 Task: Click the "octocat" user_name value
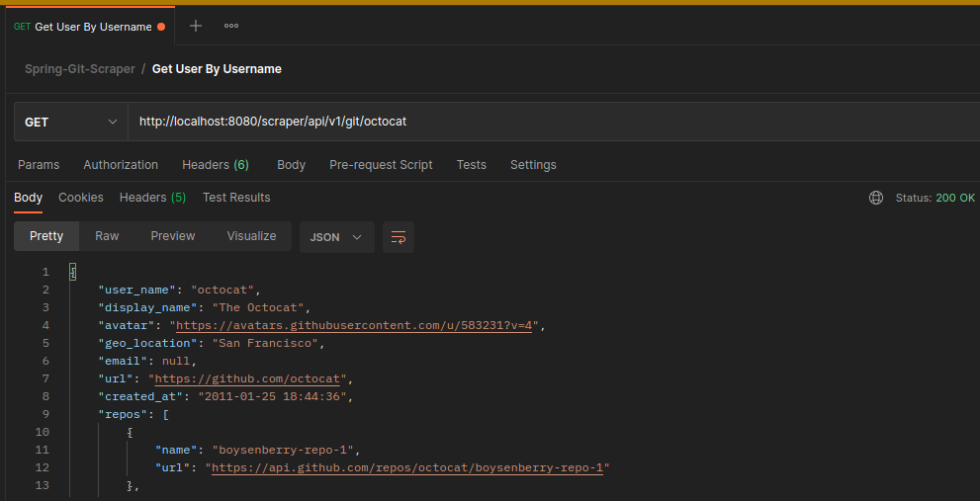(x=223, y=290)
